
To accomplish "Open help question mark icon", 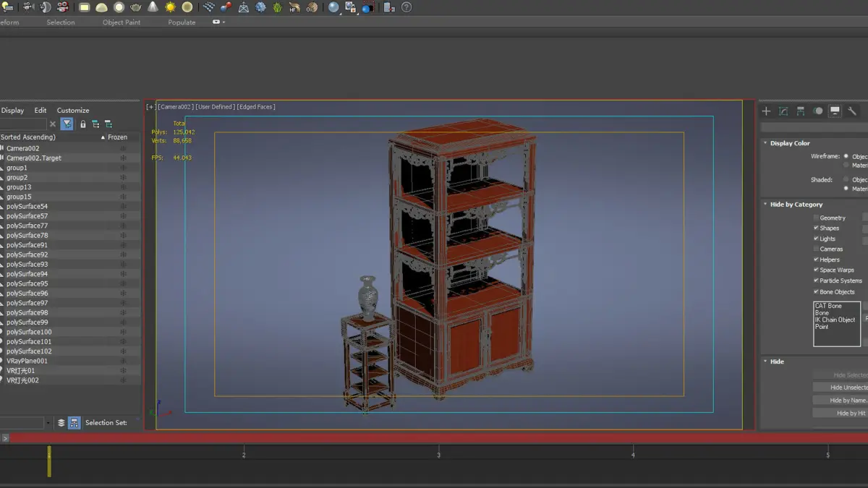I will (x=407, y=7).
